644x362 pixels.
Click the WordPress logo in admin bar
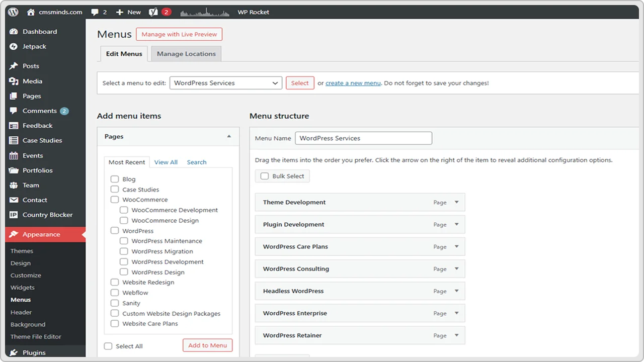pyautogui.click(x=13, y=12)
